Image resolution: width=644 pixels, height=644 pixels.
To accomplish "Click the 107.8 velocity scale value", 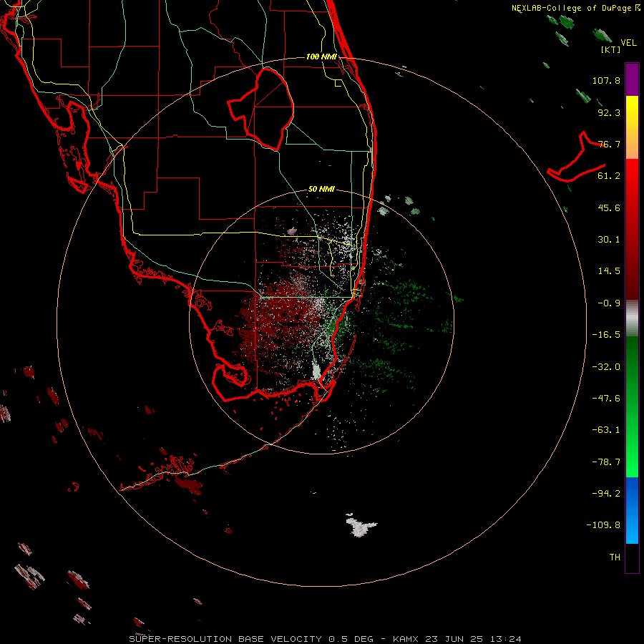I will click(606, 80).
